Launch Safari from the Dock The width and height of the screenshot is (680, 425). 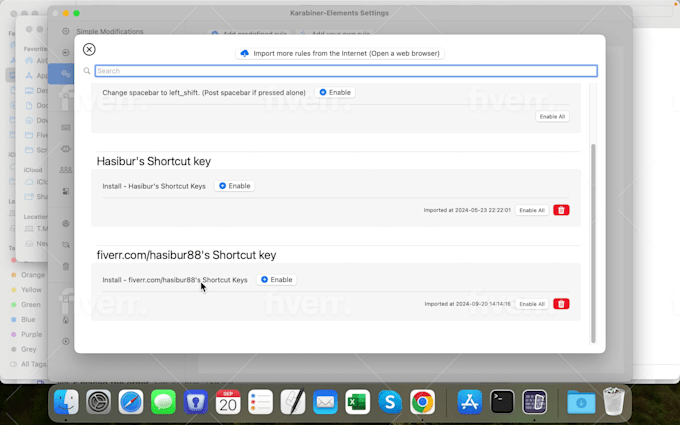point(131,402)
